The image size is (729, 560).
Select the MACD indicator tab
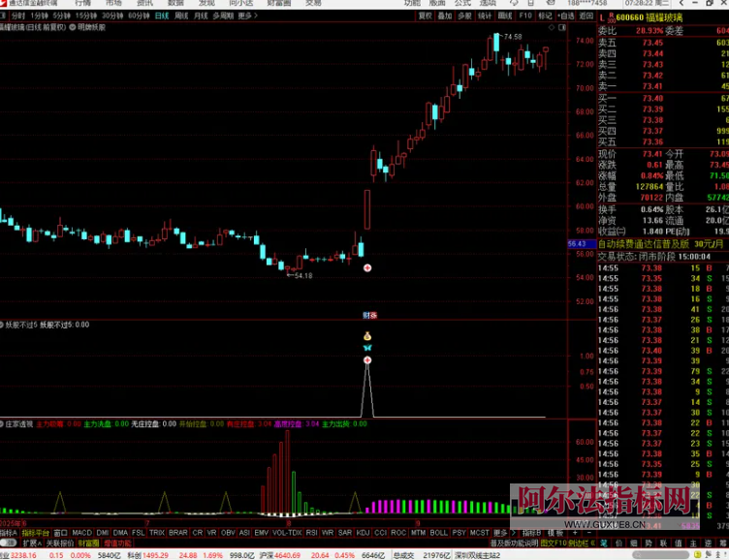click(81, 532)
